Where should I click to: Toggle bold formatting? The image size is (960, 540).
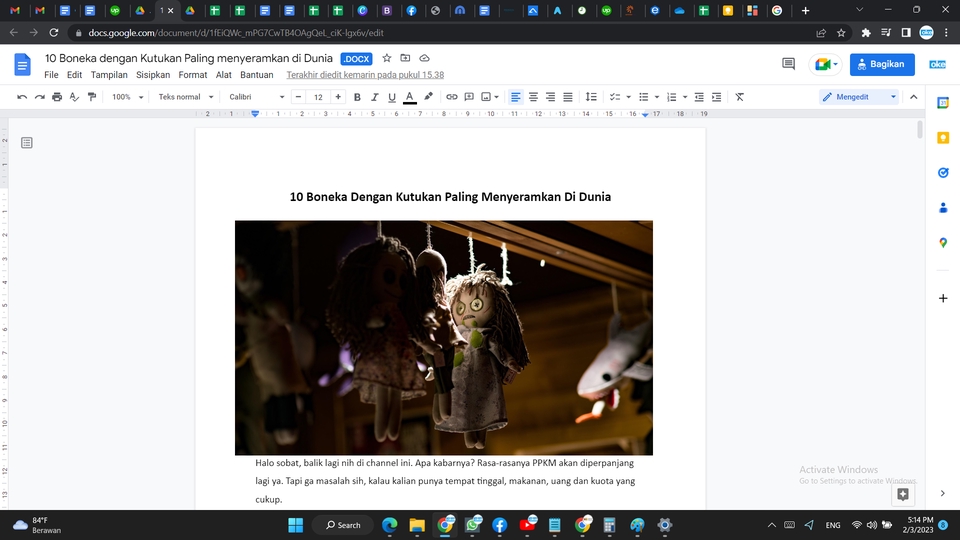[357, 97]
